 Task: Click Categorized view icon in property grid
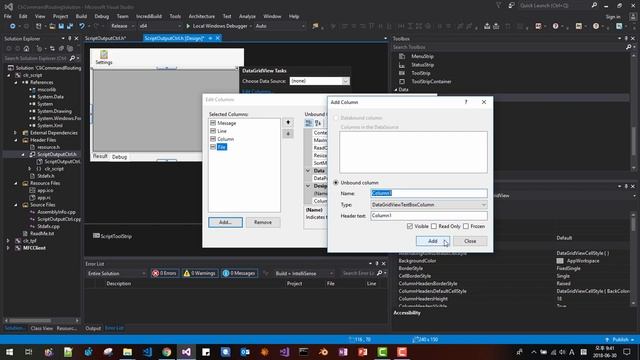309,123
